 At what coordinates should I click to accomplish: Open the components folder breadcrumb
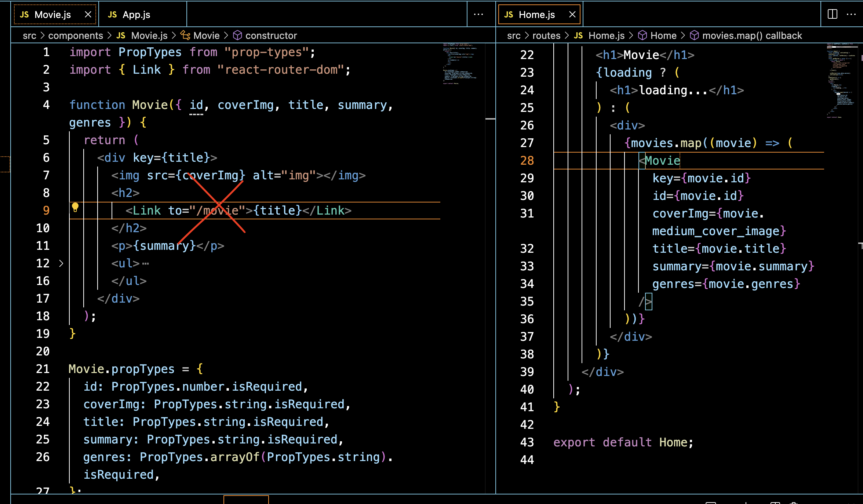point(76,36)
